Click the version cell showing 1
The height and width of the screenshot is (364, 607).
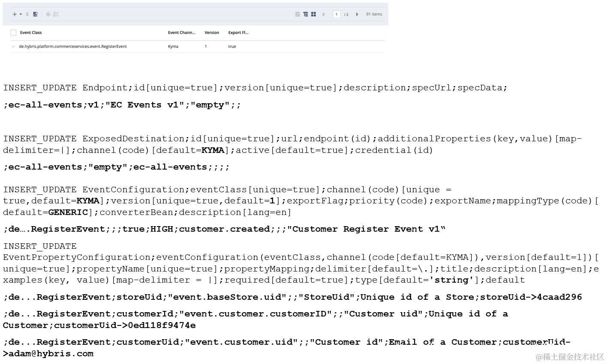pyautogui.click(x=206, y=46)
